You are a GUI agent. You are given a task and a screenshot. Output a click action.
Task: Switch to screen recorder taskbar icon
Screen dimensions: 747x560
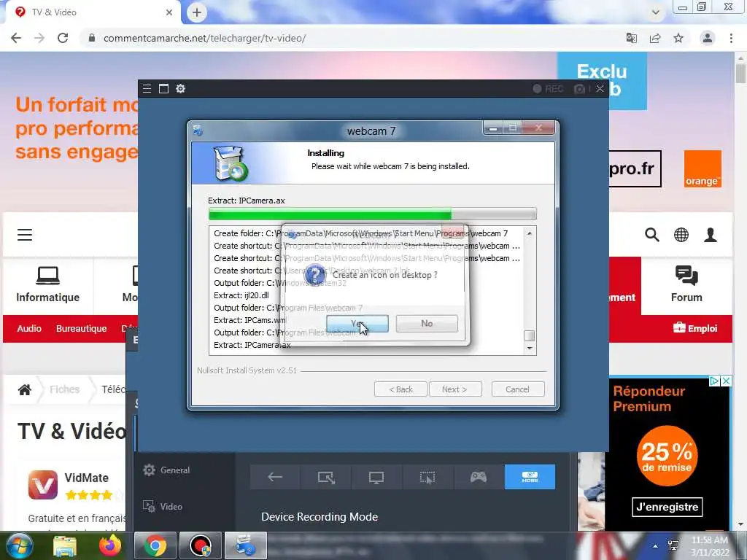click(x=201, y=545)
